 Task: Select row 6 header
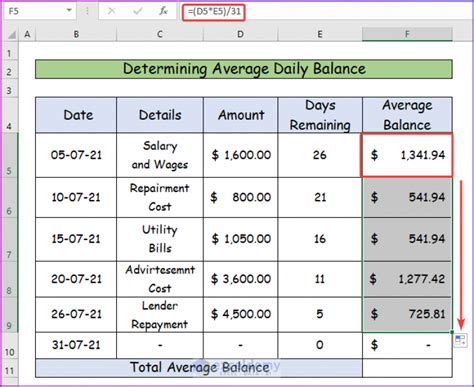click(9, 197)
